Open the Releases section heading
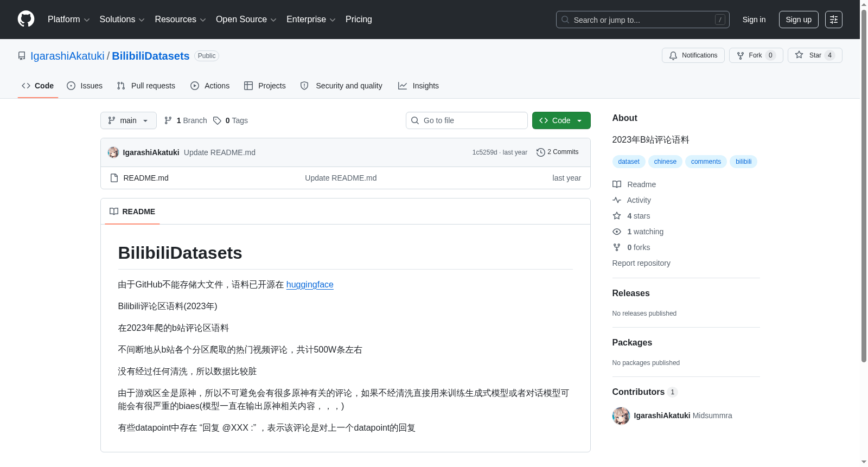Image resolution: width=868 pixels, height=467 pixels. click(x=631, y=293)
